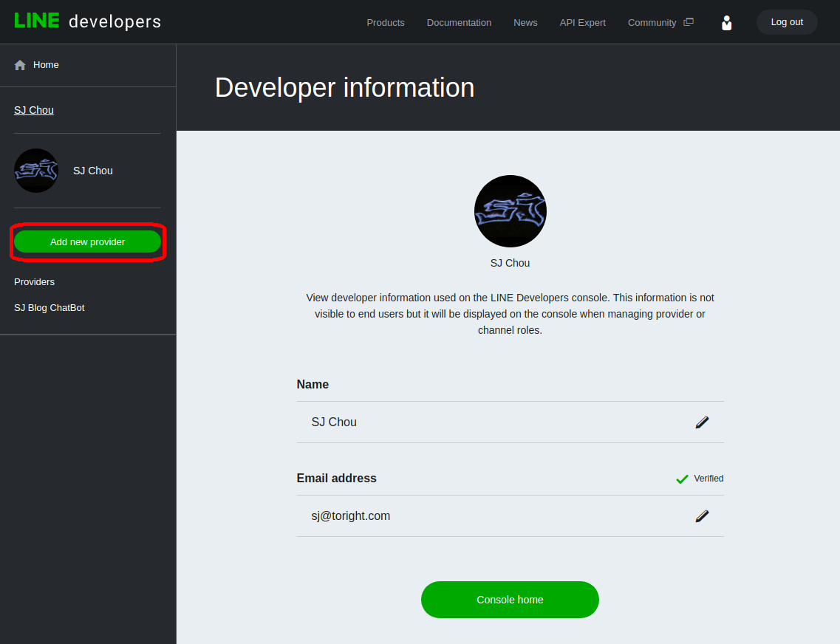Click the Log out button
Screen dimensions: 840x644
click(x=786, y=22)
